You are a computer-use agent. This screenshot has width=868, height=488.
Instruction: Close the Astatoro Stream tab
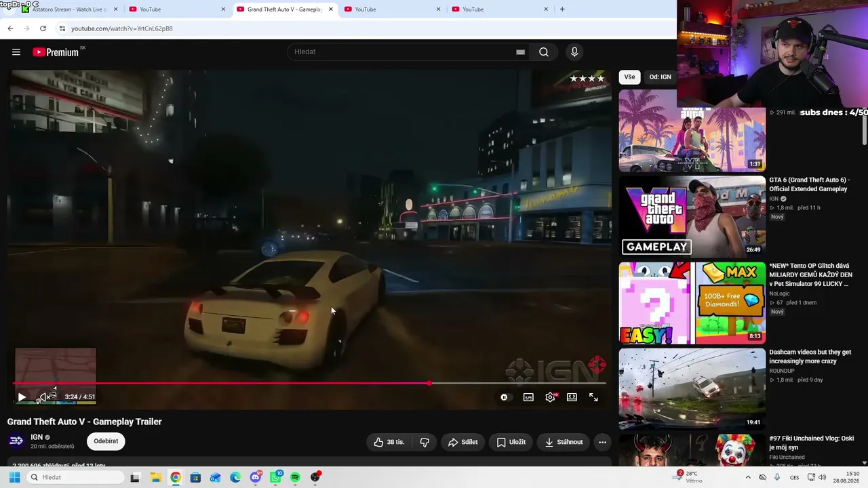[115, 9]
